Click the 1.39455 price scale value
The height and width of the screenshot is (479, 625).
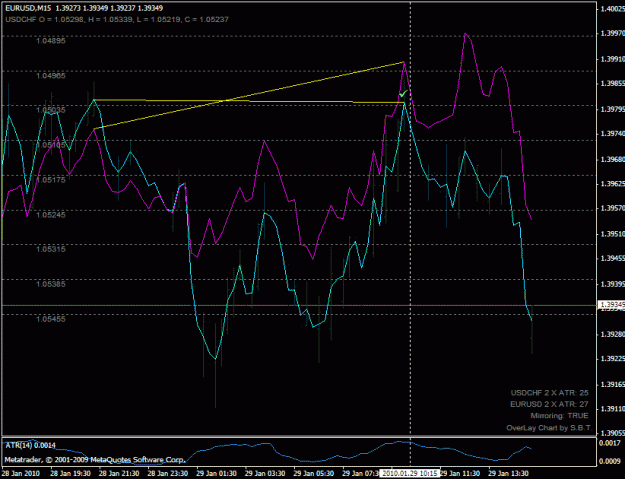tap(613, 258)
